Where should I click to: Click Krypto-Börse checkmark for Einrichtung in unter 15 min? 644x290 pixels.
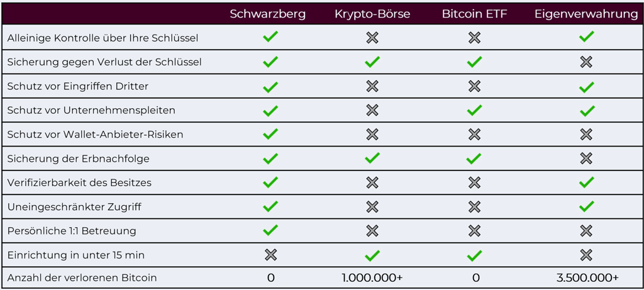pos(372,255)
